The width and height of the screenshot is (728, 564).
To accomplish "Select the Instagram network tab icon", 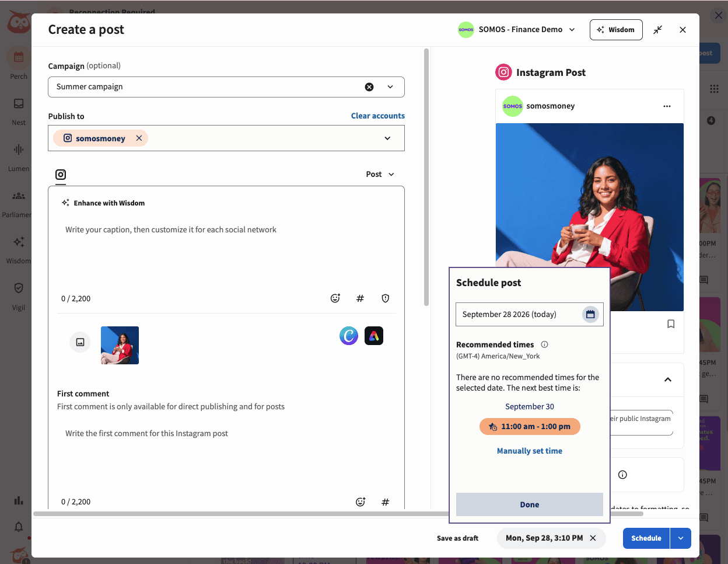I will click(x=61, y=175).
